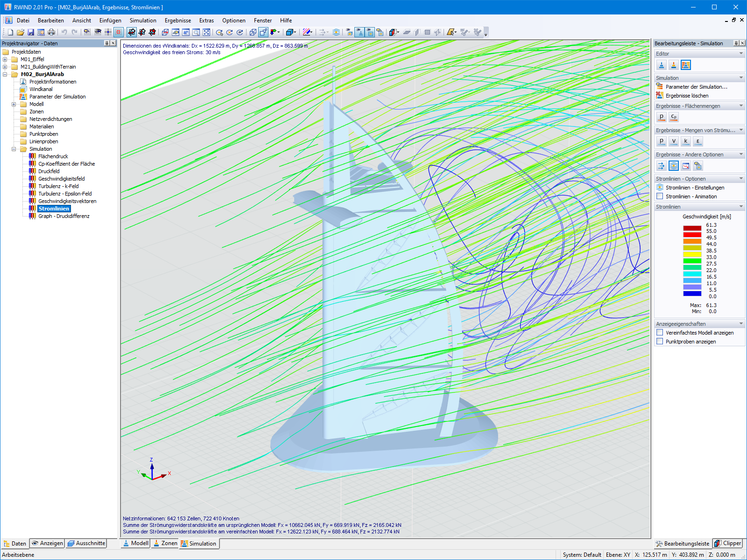The width and height of the screenshot is (747, 560).
Task: Click the XYZ coordinate axes gizmo
Action: coord(154,470)
